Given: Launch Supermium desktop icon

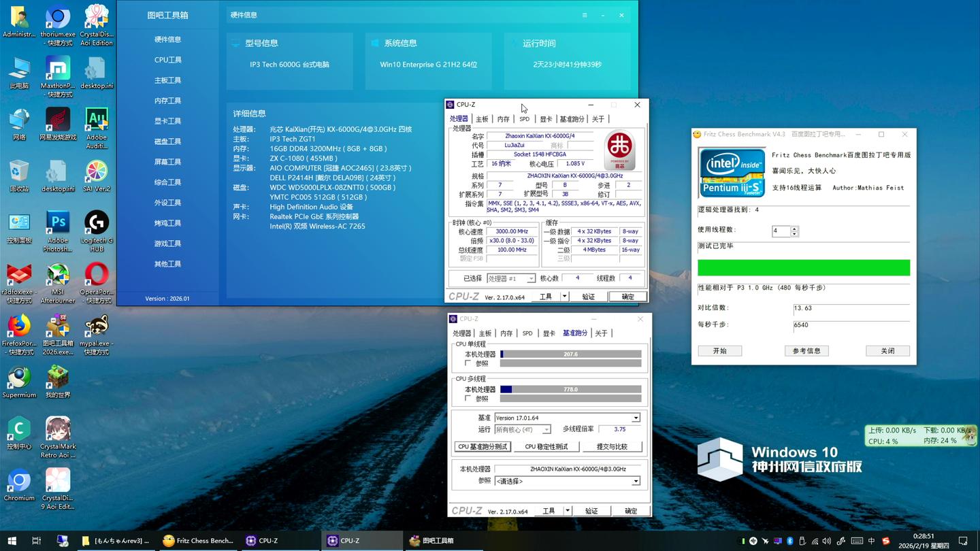Looking at the screenshot, I should coord(19,382).
